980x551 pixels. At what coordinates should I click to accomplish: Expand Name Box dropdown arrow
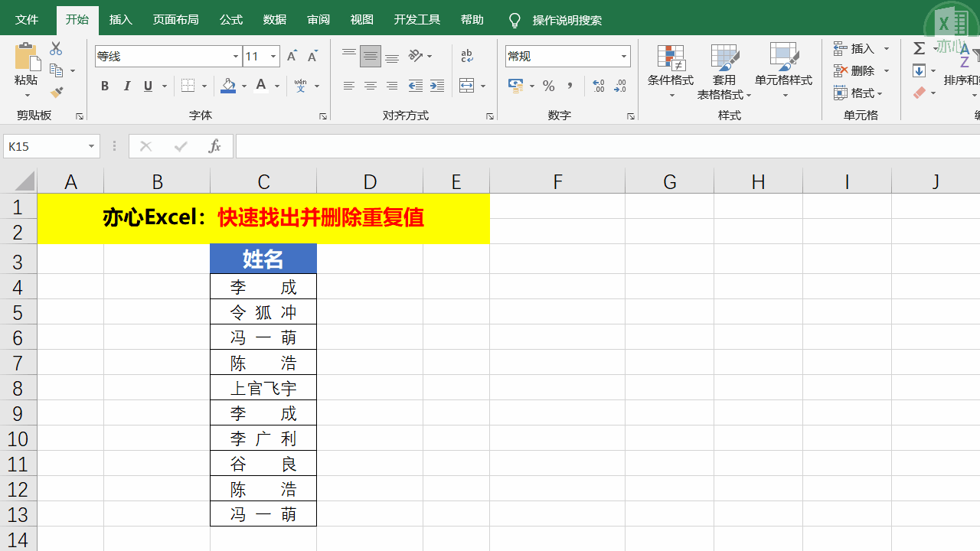tap(92, 146)
